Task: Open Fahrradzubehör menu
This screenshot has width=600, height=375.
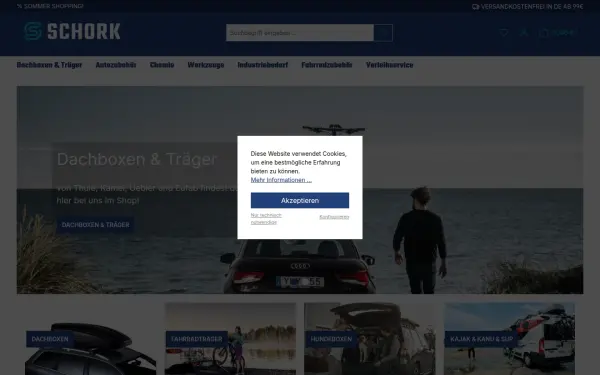Action: 327,65
